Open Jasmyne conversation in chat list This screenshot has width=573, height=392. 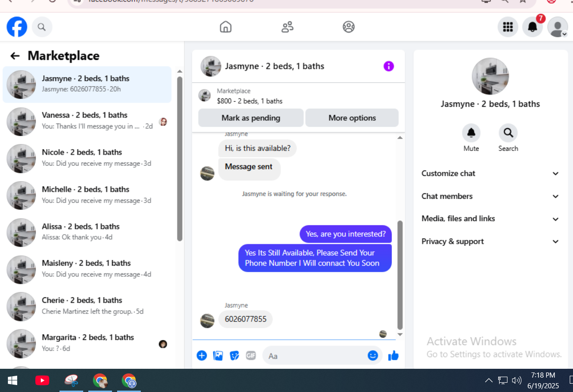tap(87, 85)
